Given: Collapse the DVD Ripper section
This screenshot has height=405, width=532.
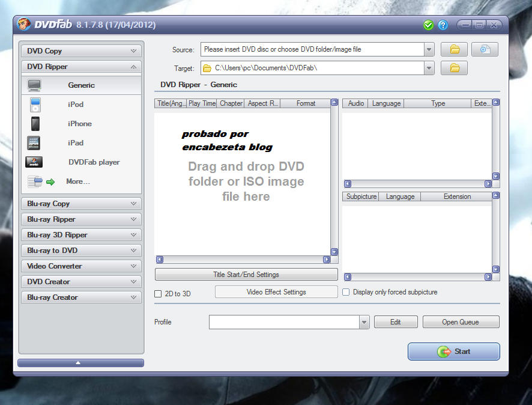Looking at the screenshot, I should coord(81,67).
